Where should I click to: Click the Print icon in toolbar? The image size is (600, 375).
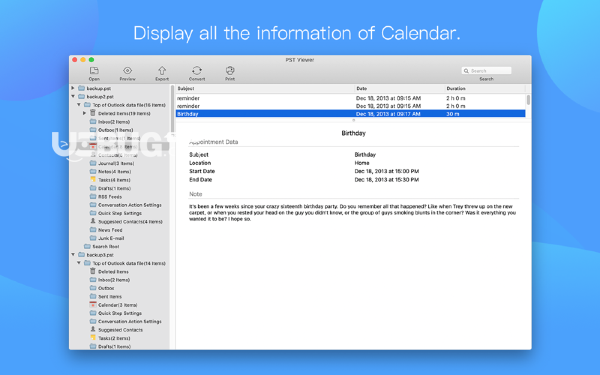pos(230,70)
